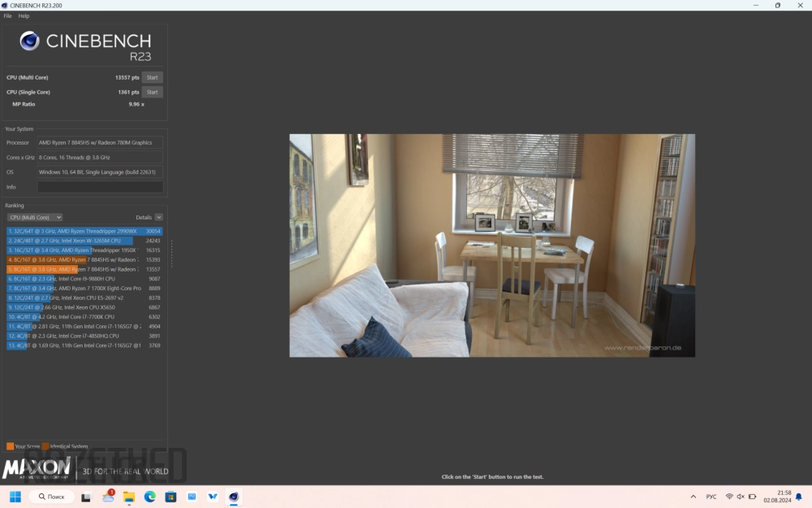Open the weather widget with notification badge
The image size is (812, 508).
point(108,497)
